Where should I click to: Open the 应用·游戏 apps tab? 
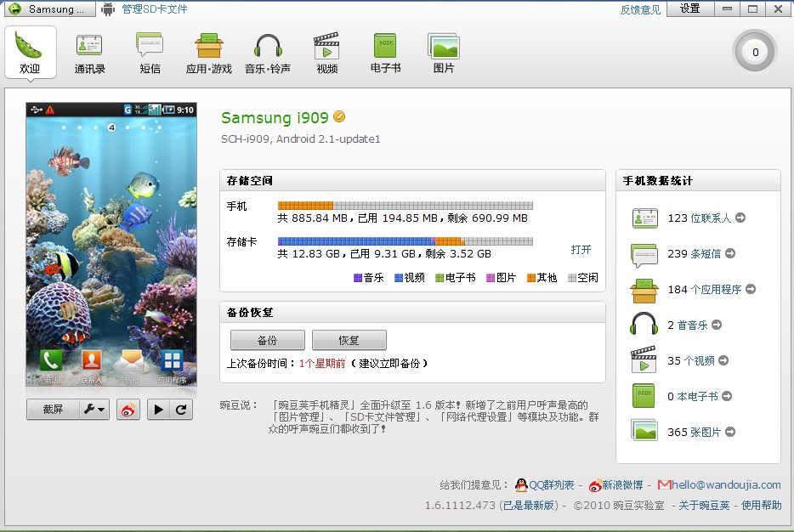click(x=208, y=54)
